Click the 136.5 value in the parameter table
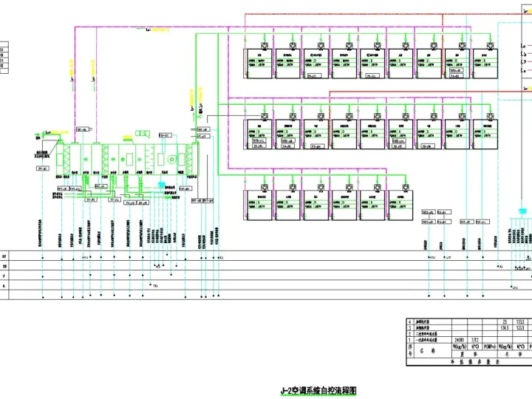Viewport: 532px width, 399px height. (505, 328)
